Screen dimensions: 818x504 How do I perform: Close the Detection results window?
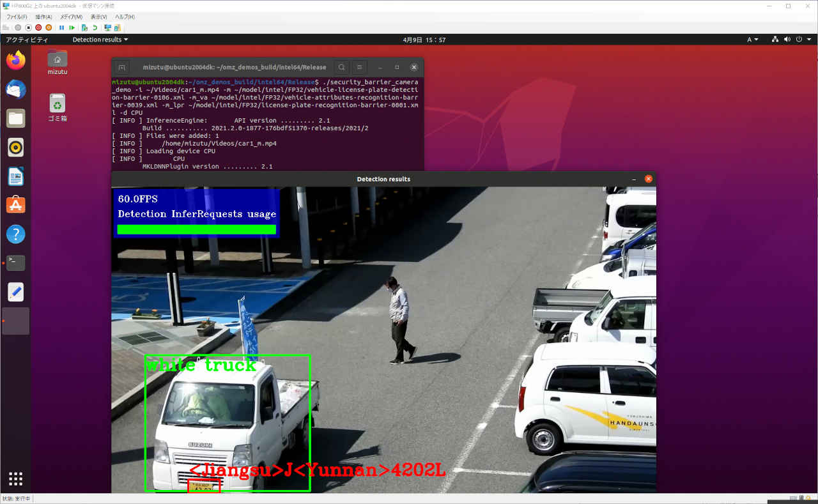point(648,179)
